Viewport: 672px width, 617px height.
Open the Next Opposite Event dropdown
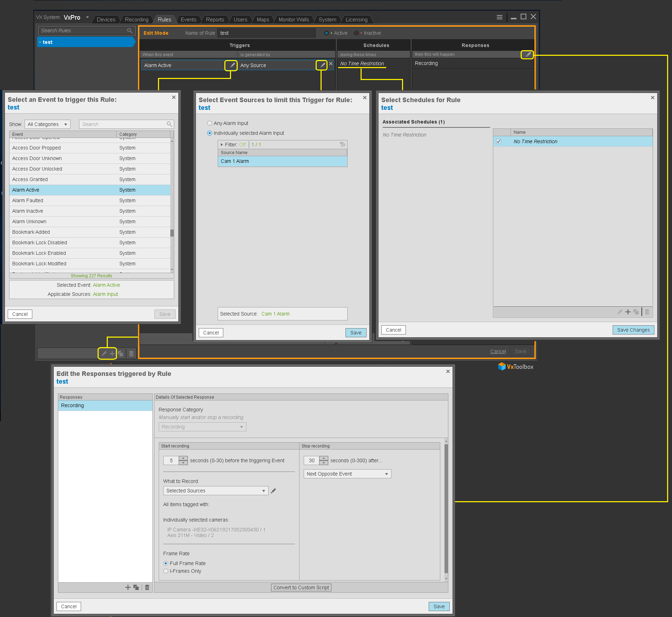pos(347,473)
